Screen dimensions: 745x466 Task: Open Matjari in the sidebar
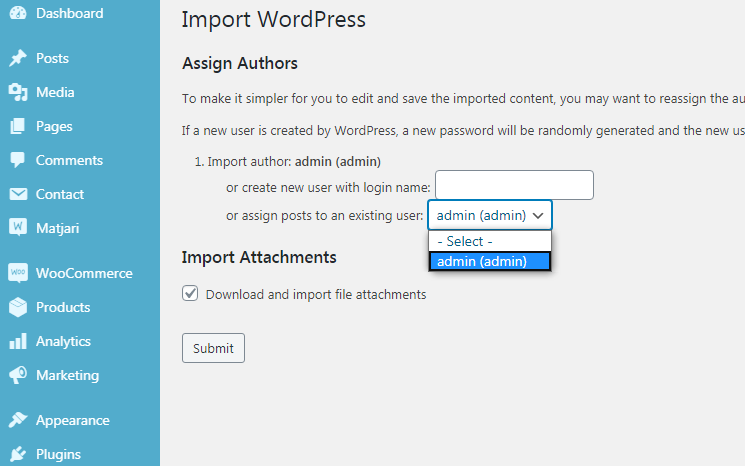(57, 228)
